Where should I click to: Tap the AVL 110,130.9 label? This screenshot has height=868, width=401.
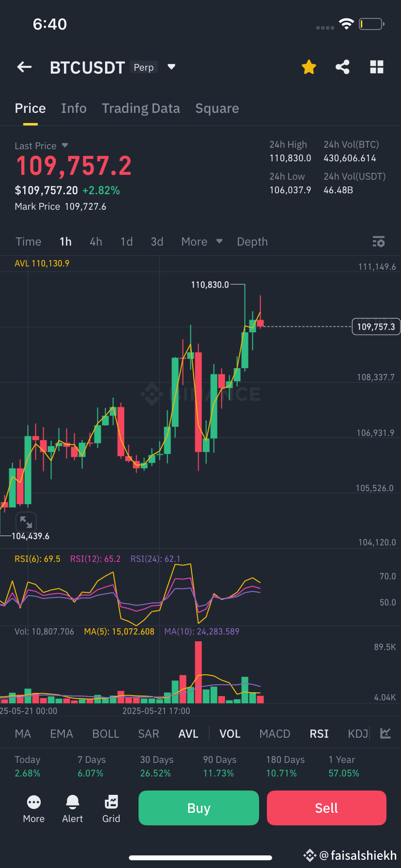(x=42, y=263)
